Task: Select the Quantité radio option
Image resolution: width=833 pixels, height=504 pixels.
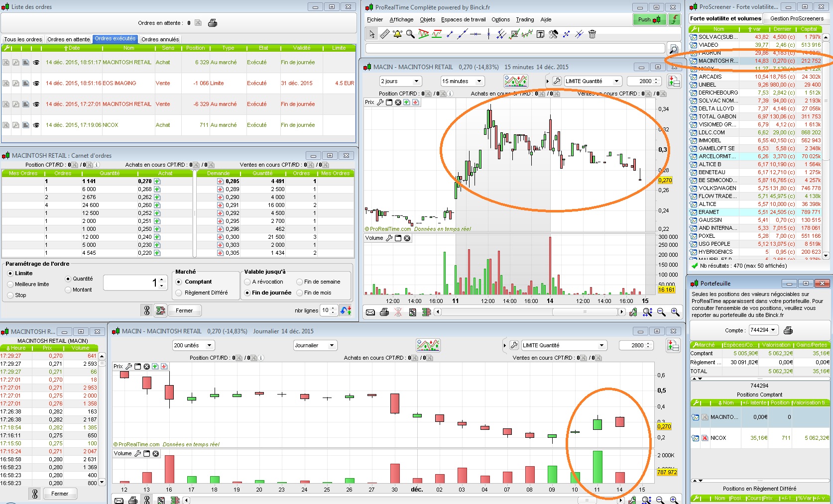Action: [68, 279]
